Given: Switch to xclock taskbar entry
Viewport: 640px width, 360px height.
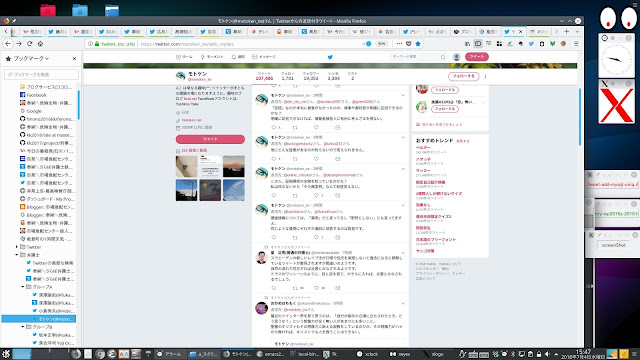Looking at the screenshot, I should [x=367, y=354].
